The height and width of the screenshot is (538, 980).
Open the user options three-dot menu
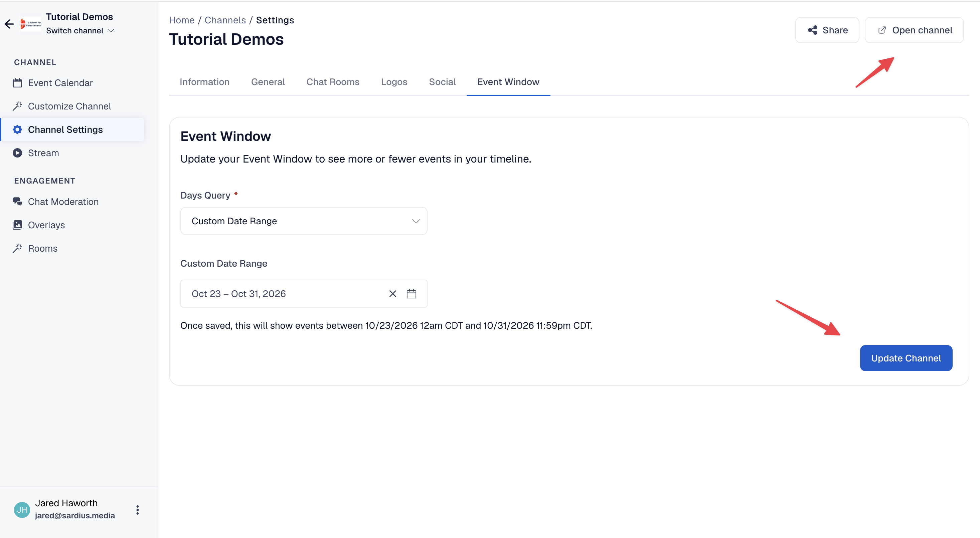click(x=137, y=510)
